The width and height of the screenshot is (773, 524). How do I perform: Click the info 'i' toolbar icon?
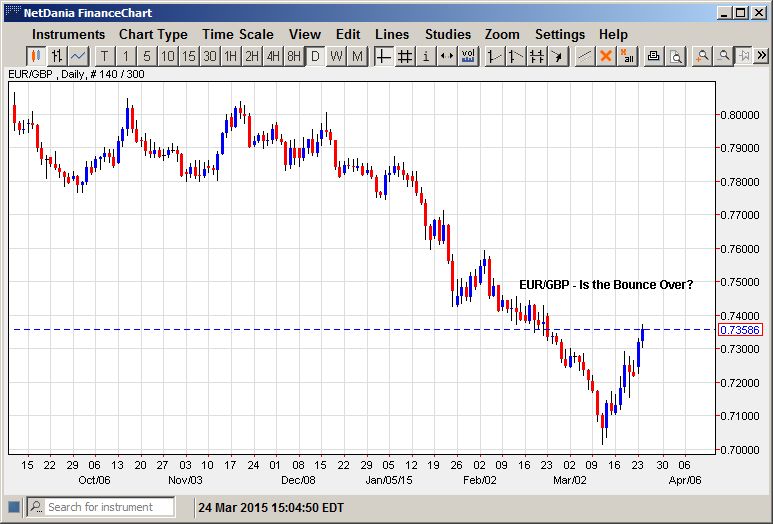click(x=426, y=56)
